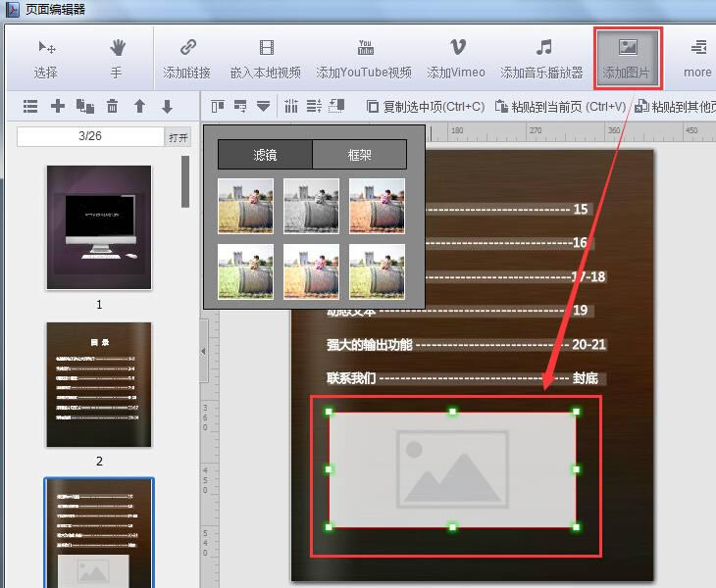
Task: Toggle the page list view icon
Action: click(x=30, y=106)
